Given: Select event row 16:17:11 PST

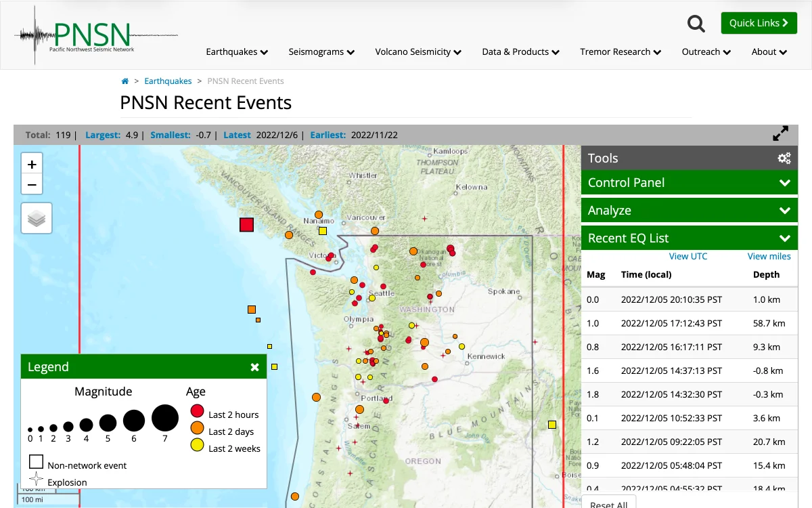Looking at the screenshot, I should pyautogui.click(x=690, y=347).
